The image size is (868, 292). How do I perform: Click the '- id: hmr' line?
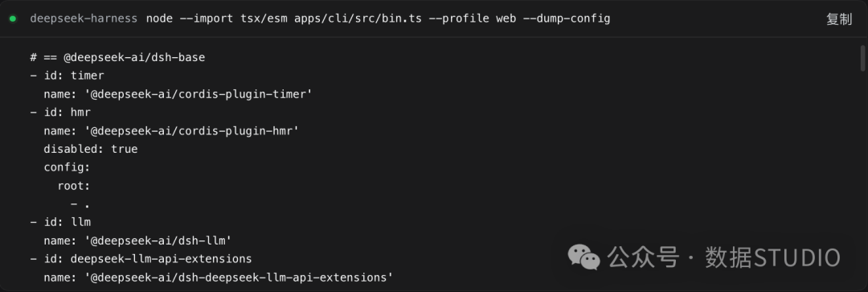[x=60, y=113]
